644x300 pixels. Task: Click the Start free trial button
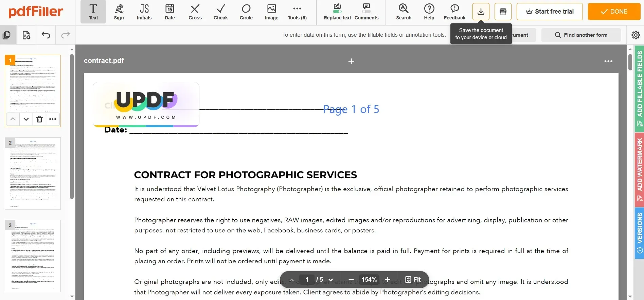click(550, 12)
